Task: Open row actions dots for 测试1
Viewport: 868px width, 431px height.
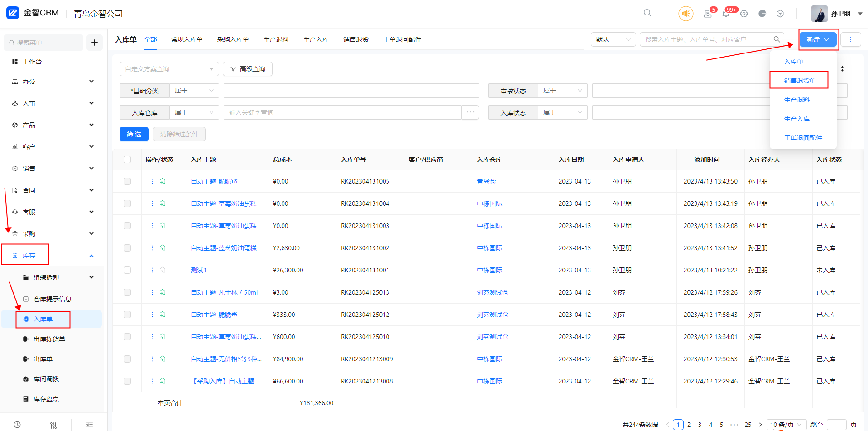Action: pos(152,270)
